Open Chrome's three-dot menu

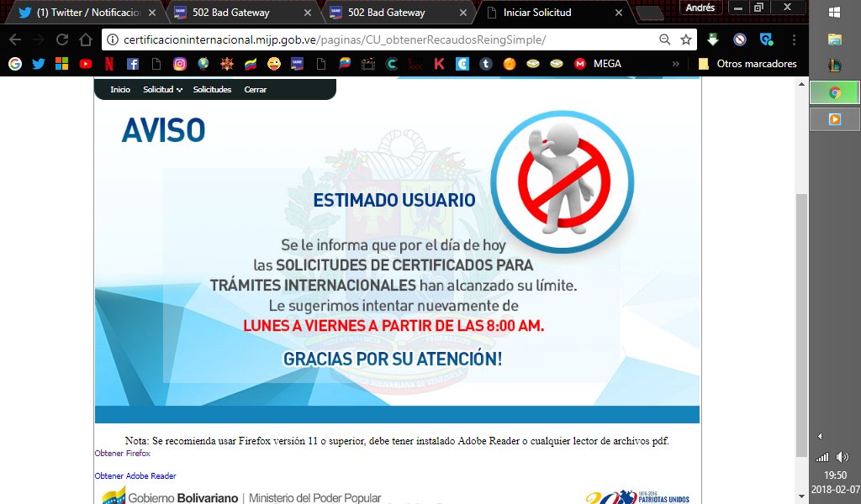click(x=794, y=39)
